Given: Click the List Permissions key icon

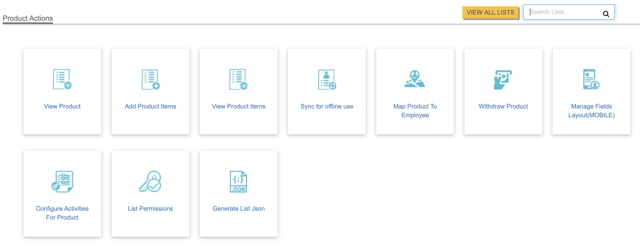Looking at the screenshot, I should click(150, 181).
